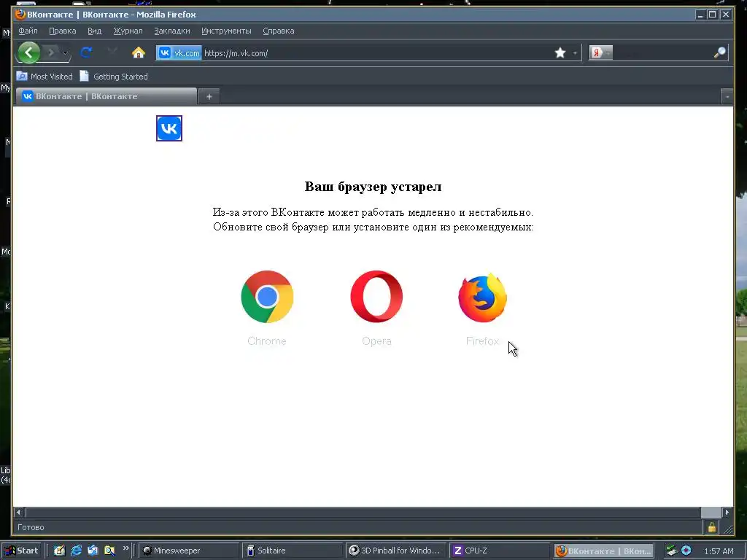
Task: Click the Firefox icon in the title bar
Action: 20,15
